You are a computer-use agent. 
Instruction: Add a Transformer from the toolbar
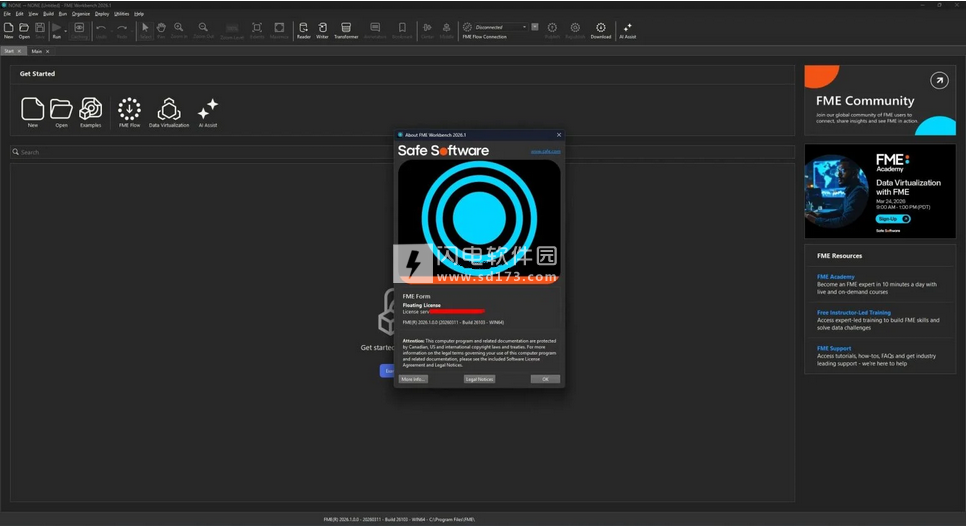pyautogui.click(x=345, y=29)
